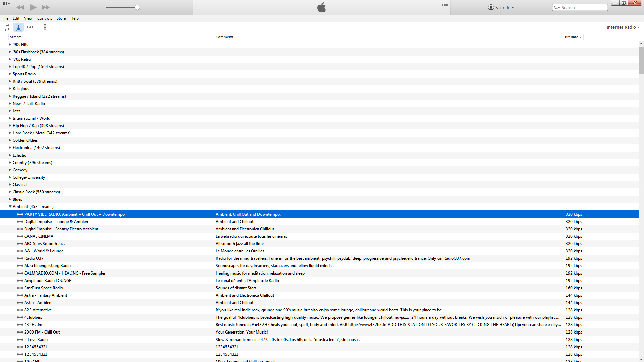Expand the Electronica category
Screen dimensions: 644x362
coord(10,147)
